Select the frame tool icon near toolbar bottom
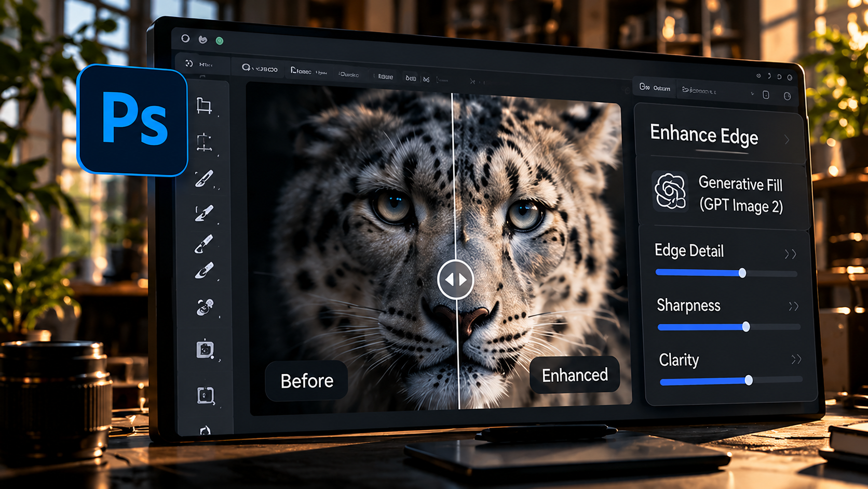This screenshot has height=489, width=868. coord(206,395)
